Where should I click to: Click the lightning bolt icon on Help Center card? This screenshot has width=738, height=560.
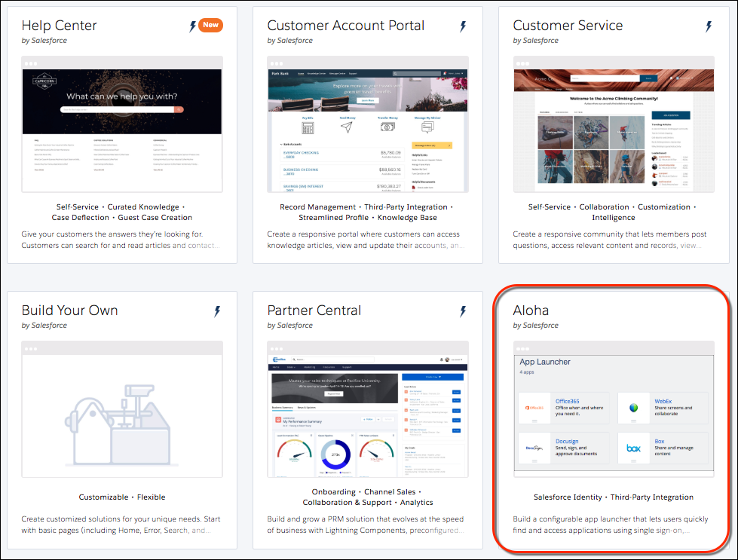pyautogui.click(x=192, y=26)
